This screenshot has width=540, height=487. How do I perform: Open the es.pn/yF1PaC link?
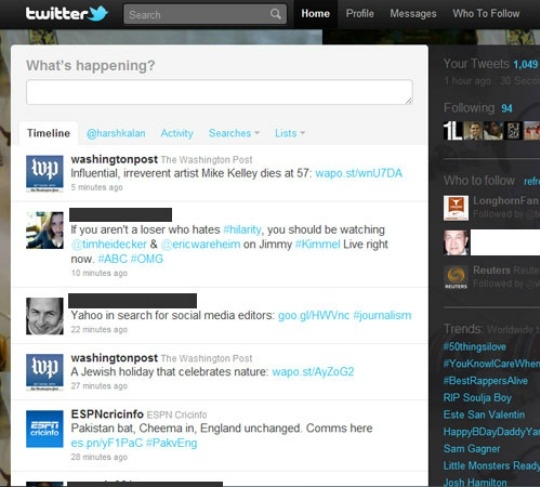pyautogui.click(x=106, y=443)
